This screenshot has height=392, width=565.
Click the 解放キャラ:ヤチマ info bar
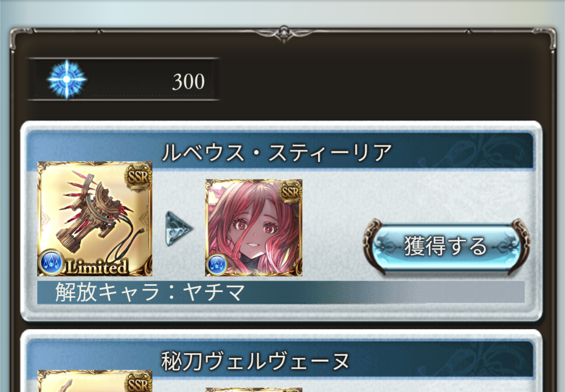coord(281,292)
